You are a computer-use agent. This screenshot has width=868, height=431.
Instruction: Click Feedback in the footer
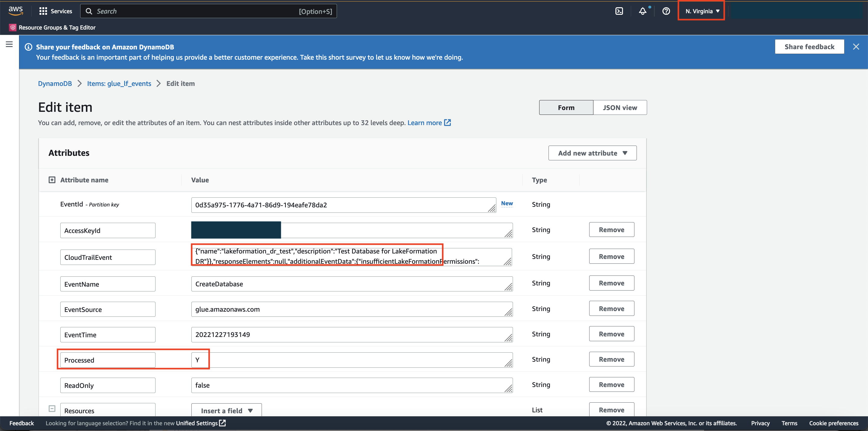point(22,423)
